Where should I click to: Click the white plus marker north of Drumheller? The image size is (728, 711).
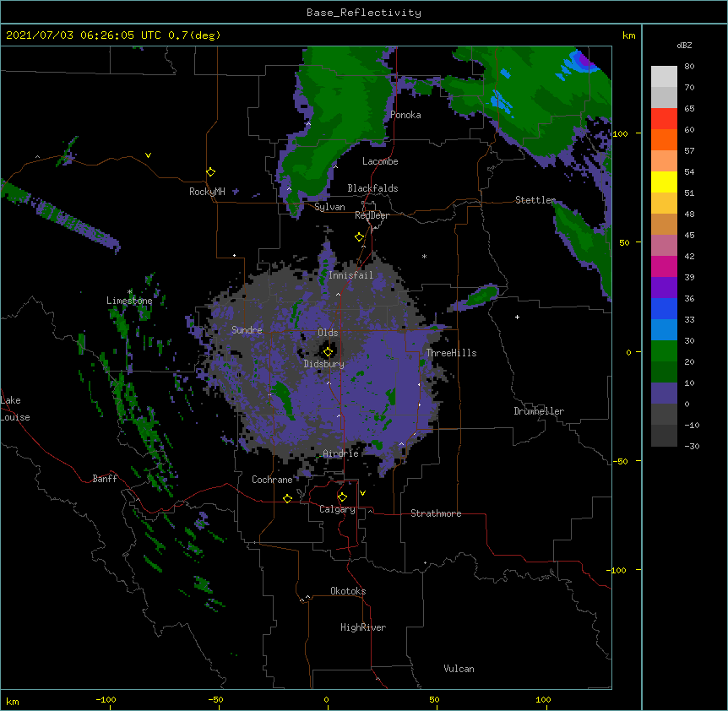[517, 317]
